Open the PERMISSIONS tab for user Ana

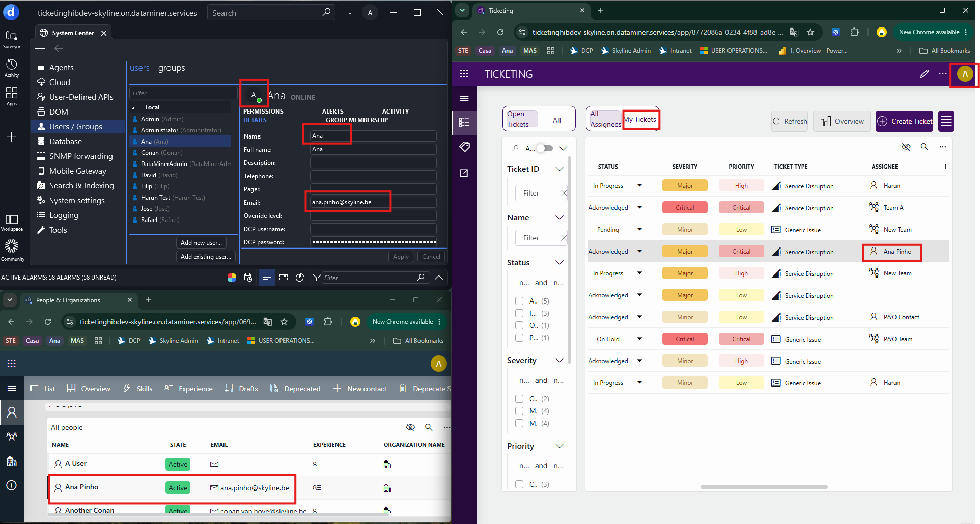point(263,111)
